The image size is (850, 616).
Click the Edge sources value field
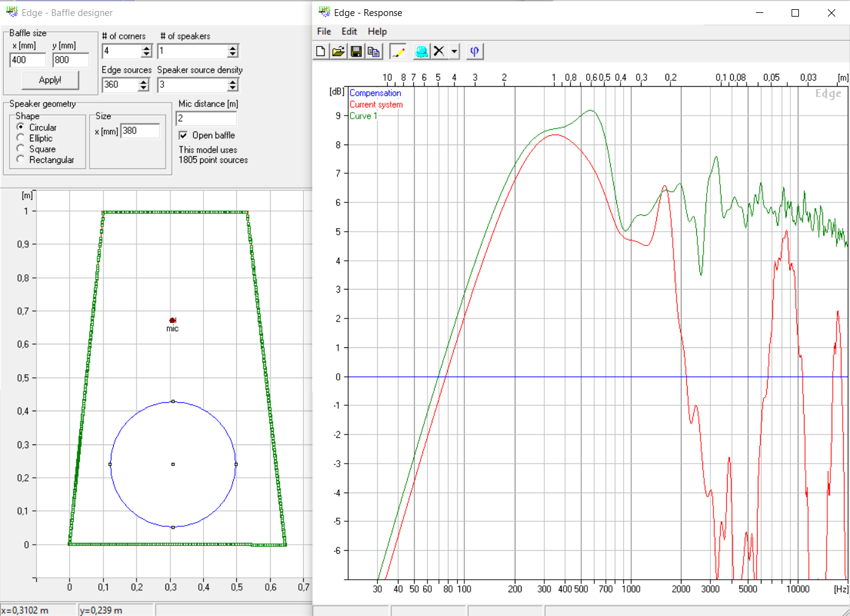click(121, 85)
